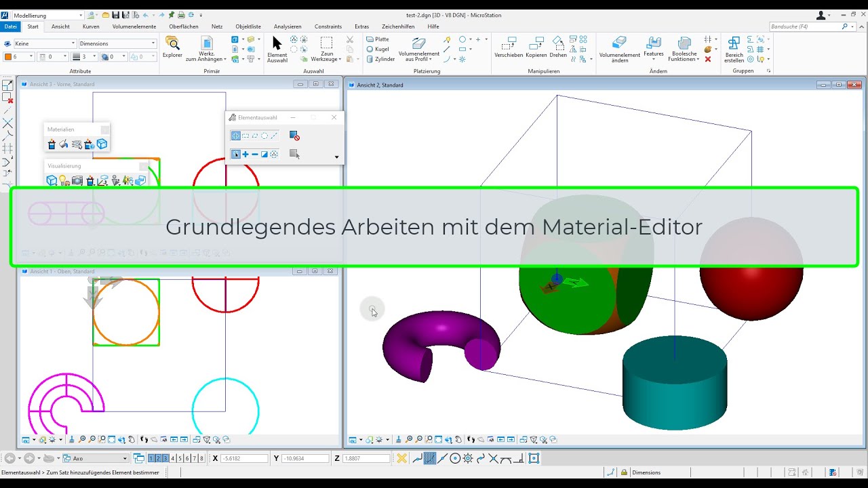Switch to the Ansicht ribbon tab
Image resolution: width=868 pixels, height=488 pixels.
click(x=60, y=26)
